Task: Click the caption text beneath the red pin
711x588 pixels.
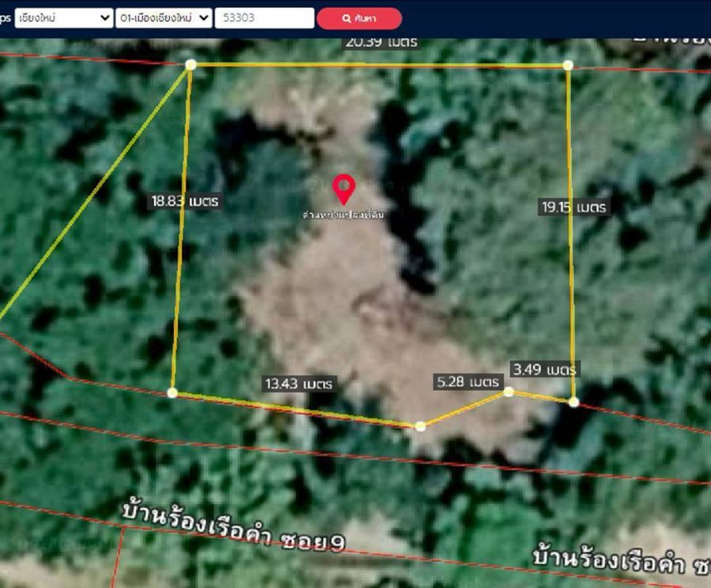Action: (344, 214)
